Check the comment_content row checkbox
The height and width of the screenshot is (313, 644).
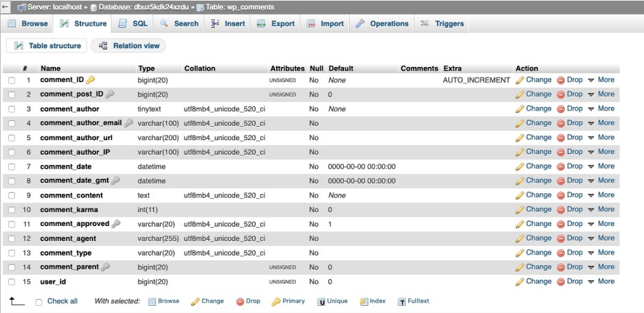12,195
